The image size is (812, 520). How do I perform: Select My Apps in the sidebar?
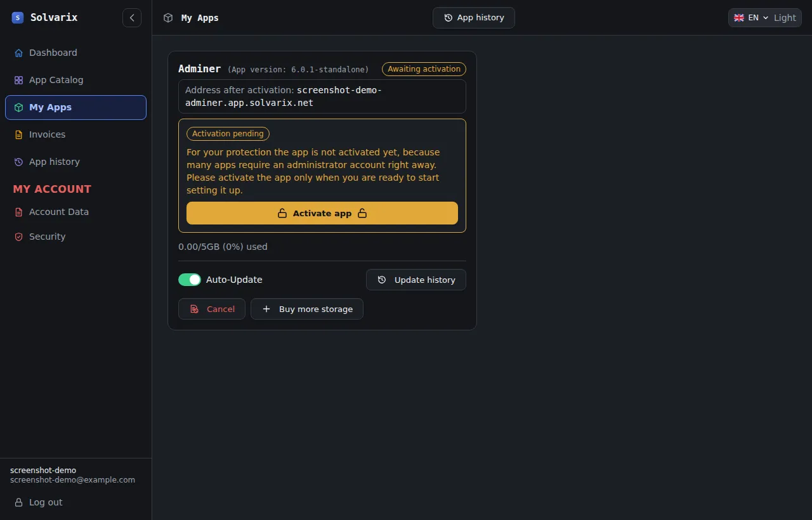tap(75, 107)
